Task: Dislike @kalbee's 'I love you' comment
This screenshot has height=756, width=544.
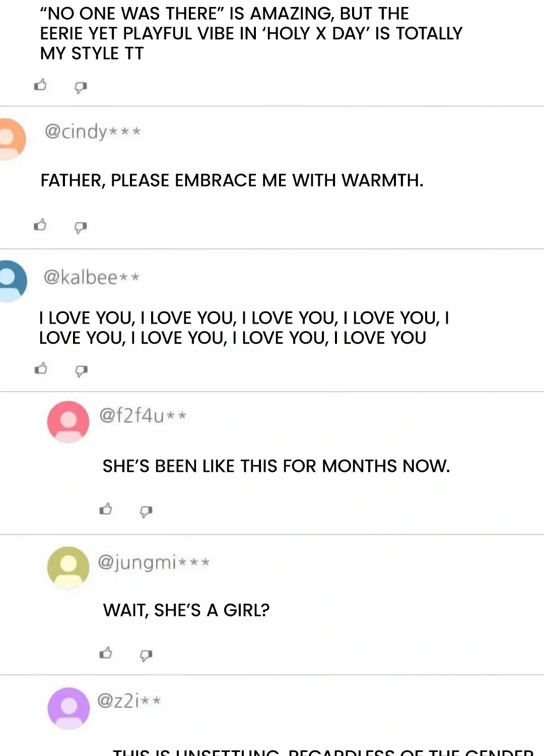Action: pos(81,371)
